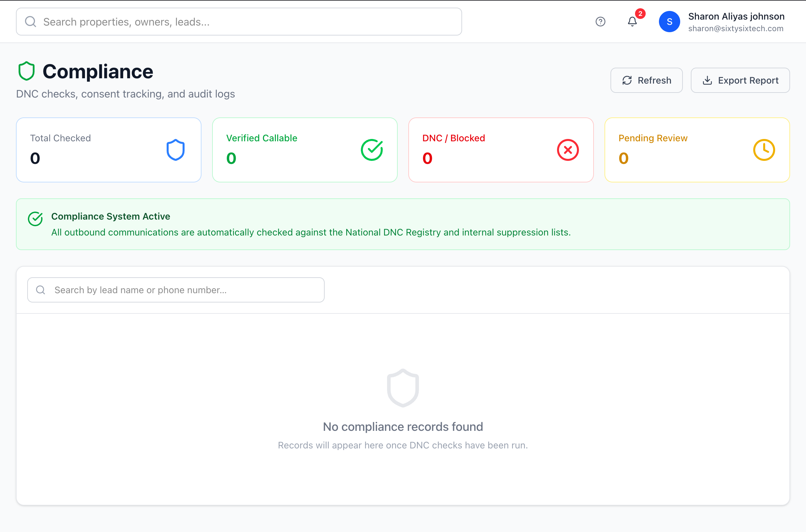Viewport: 806px width, 532px height.
Task: Click 'Records will appear here' hint text
Action: 403,445
